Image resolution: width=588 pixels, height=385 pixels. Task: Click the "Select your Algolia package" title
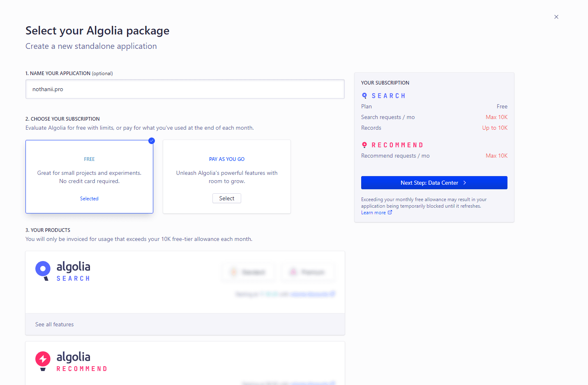pyautogui.click(x=97, y=31)
